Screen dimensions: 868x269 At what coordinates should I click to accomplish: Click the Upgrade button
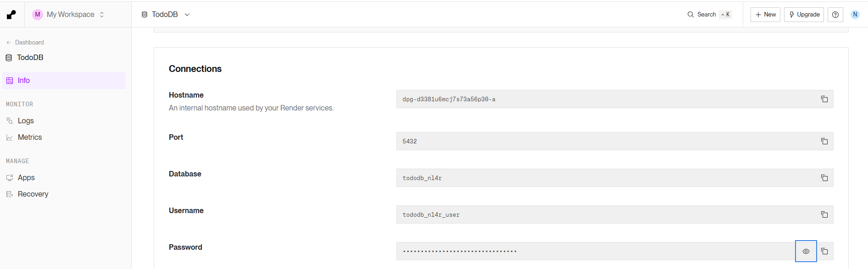tap(804, 15)
